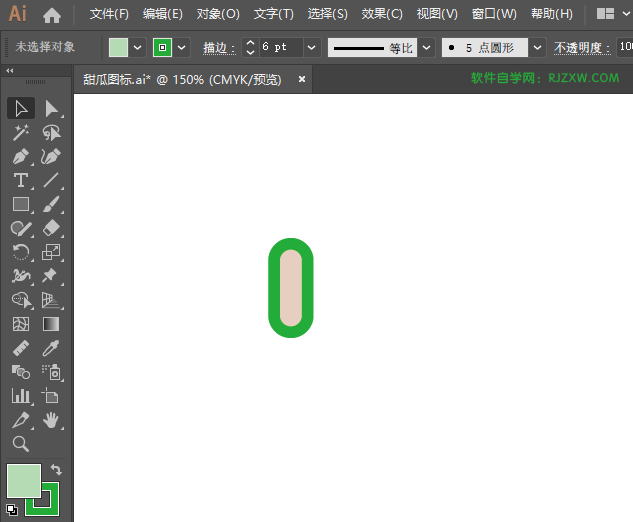Activate the Width/Warp tool

click(x=21, y=276)
